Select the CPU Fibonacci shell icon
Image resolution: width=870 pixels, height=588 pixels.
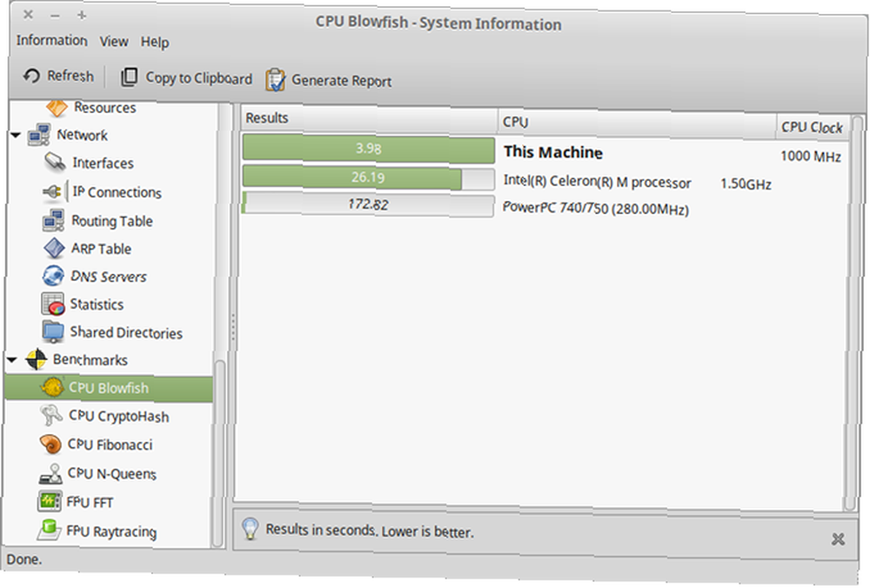click(x=50, y=444)
